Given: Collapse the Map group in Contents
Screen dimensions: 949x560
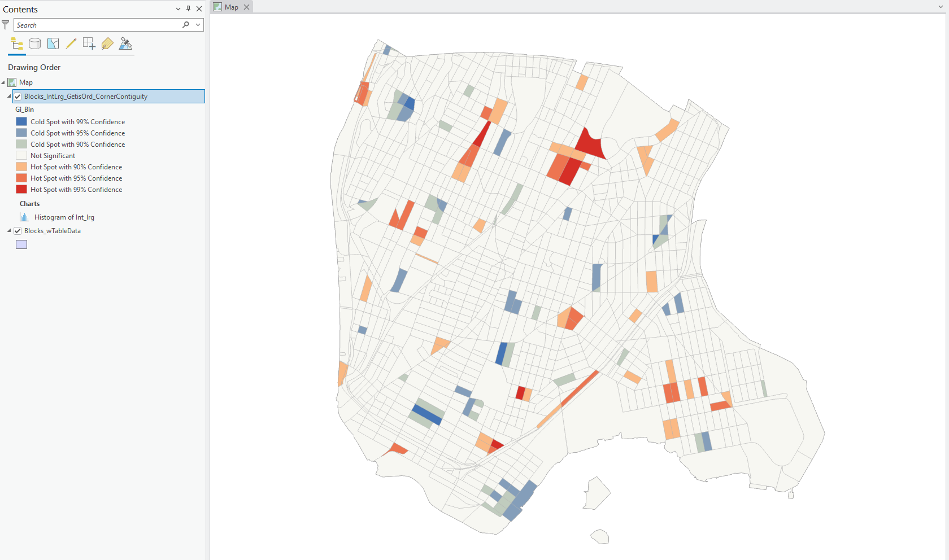Looking at the screenshot, I should [x=3, y=82].
